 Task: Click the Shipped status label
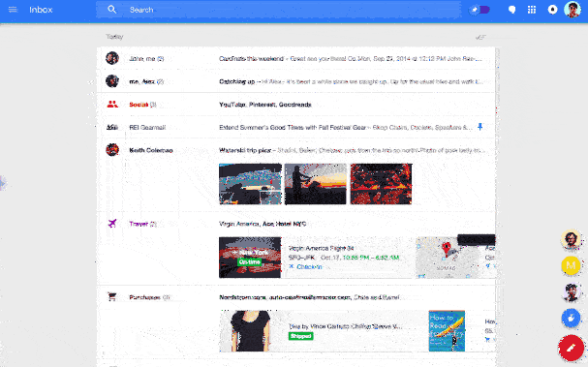coord(300,336)
